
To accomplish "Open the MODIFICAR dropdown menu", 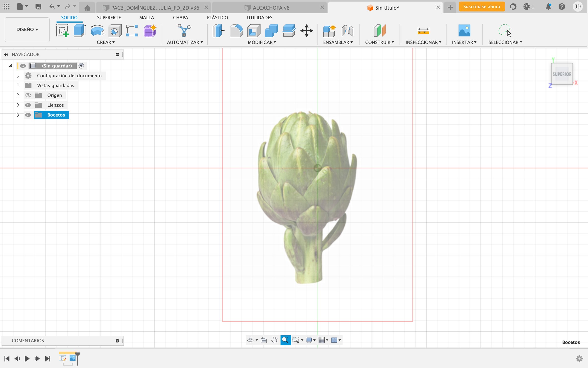I will pyautogui.click(x=262, y=42).
